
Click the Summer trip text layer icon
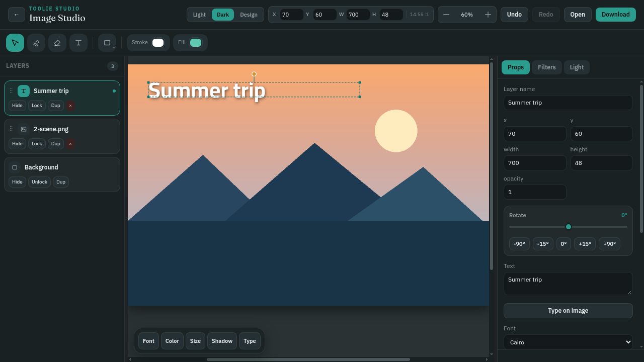(24, 91)
